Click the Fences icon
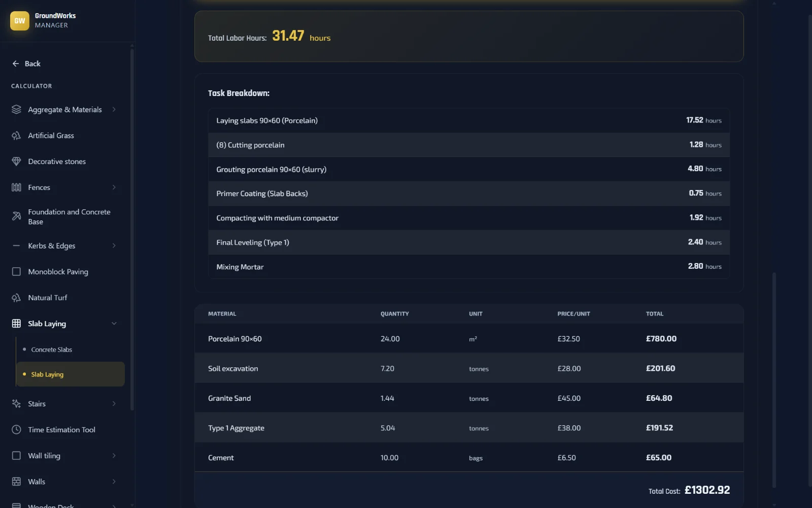 (16, 187)
